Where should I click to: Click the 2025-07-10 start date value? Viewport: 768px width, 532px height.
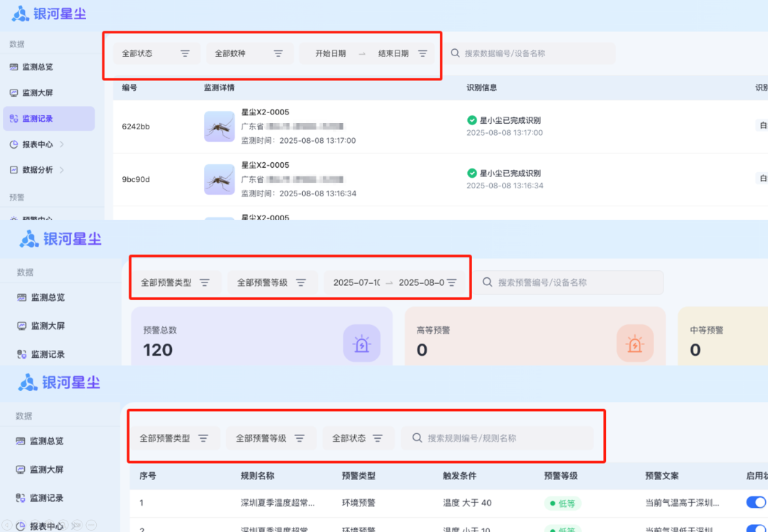tap(356, 282)
